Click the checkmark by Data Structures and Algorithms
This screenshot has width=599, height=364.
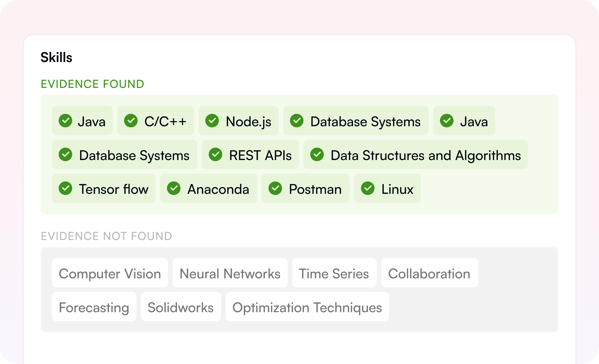(x=317, y=155)
